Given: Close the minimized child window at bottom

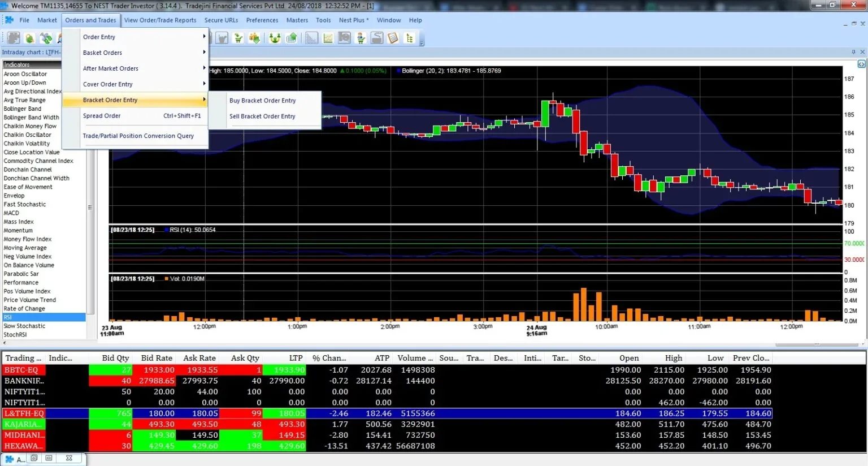Looking at the screenshot, I should [x=69, y=458].
